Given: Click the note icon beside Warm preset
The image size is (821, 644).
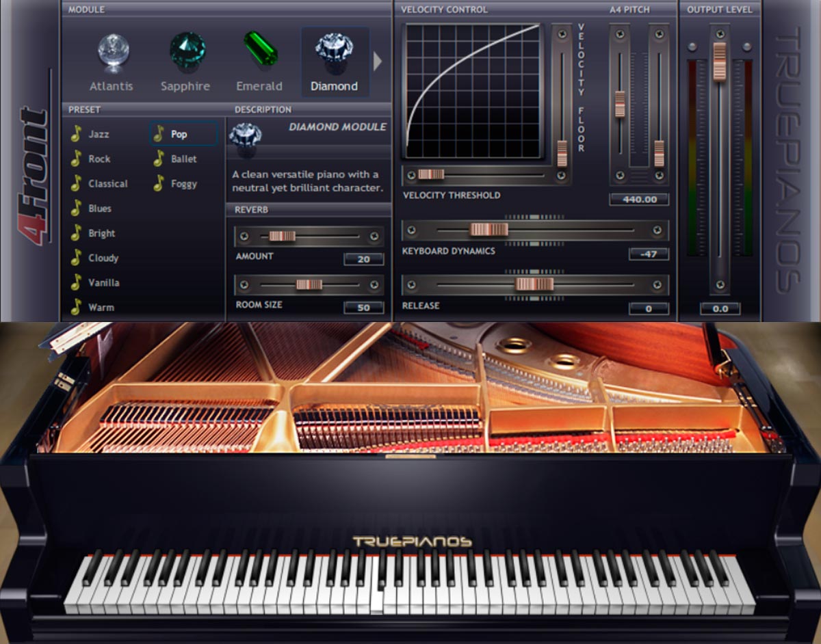Looking at the screenshot, I should 76,307.
